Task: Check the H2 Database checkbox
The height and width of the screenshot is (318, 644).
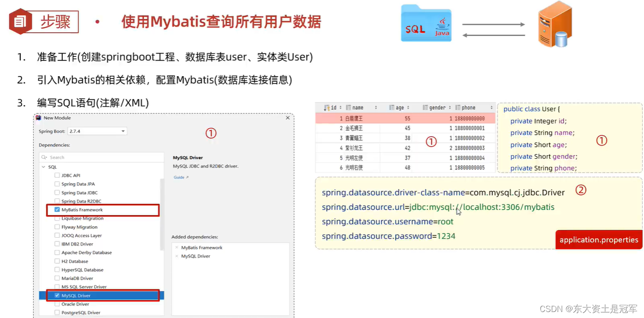Action: (57, 261)
